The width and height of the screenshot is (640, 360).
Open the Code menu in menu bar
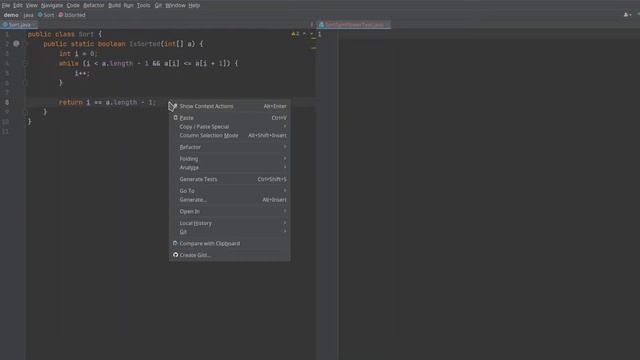tap(73, 5)
